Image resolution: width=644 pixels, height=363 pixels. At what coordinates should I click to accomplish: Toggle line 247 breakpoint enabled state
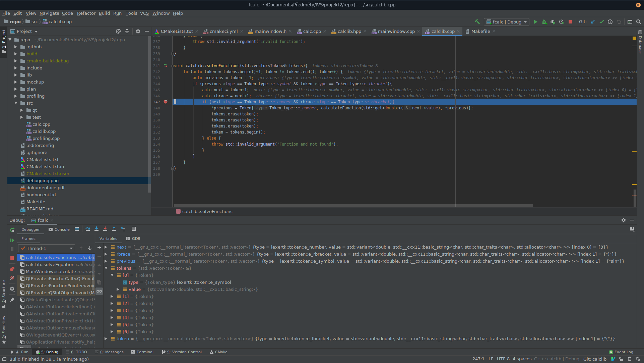[x=166, y=102]
